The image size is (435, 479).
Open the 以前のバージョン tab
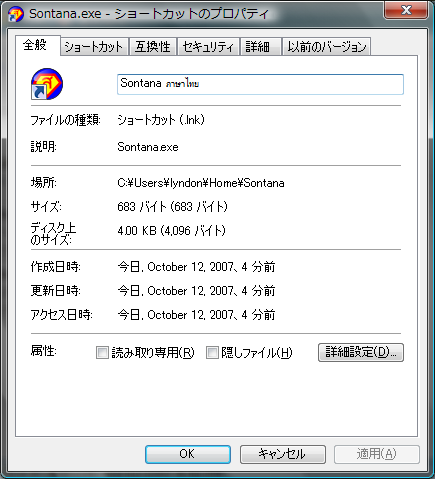pos(327,47)
